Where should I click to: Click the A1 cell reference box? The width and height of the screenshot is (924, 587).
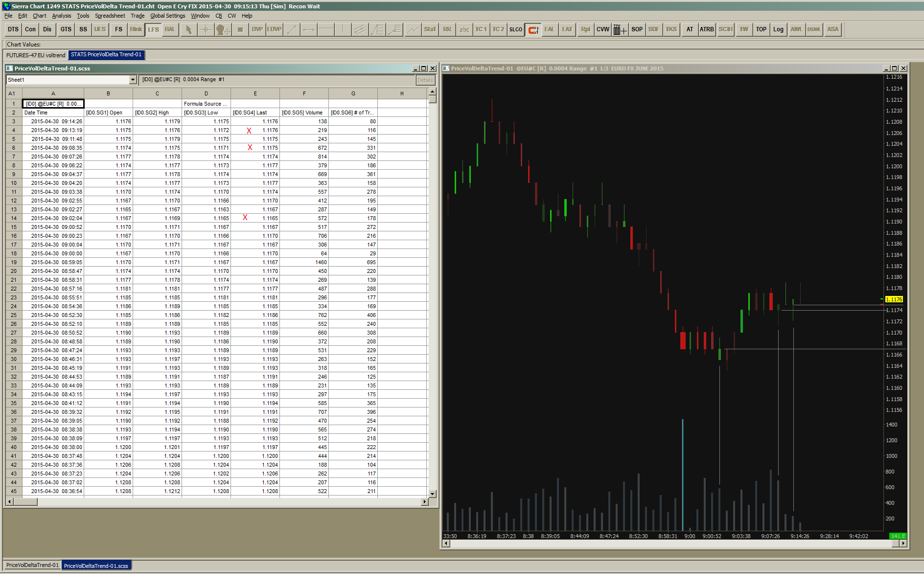coord(14,93)
